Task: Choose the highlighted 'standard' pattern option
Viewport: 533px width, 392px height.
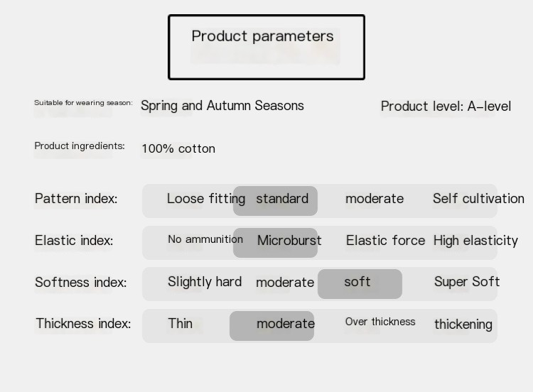Action: (275, 201)
